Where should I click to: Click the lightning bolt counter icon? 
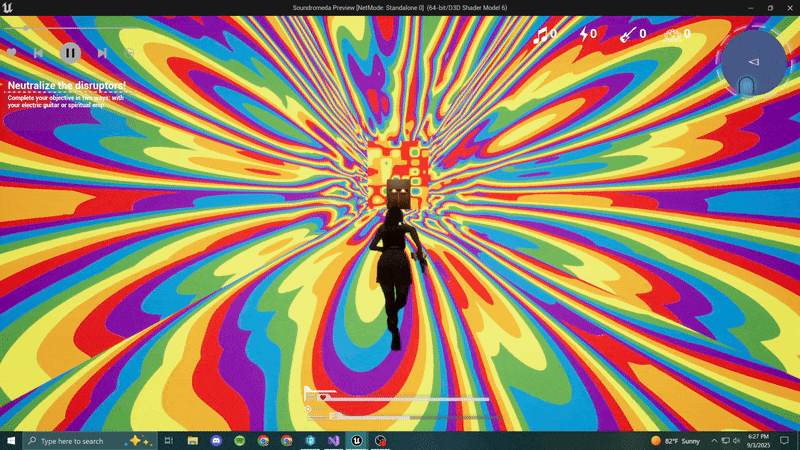click(x=584, y=34)
